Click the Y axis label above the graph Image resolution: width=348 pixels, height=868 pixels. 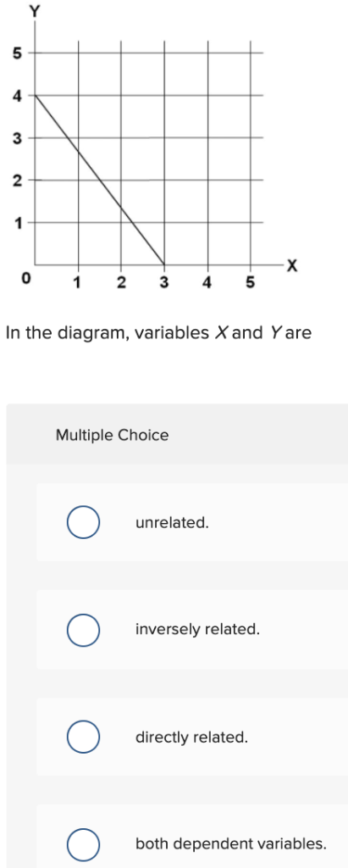pos(36,12)
